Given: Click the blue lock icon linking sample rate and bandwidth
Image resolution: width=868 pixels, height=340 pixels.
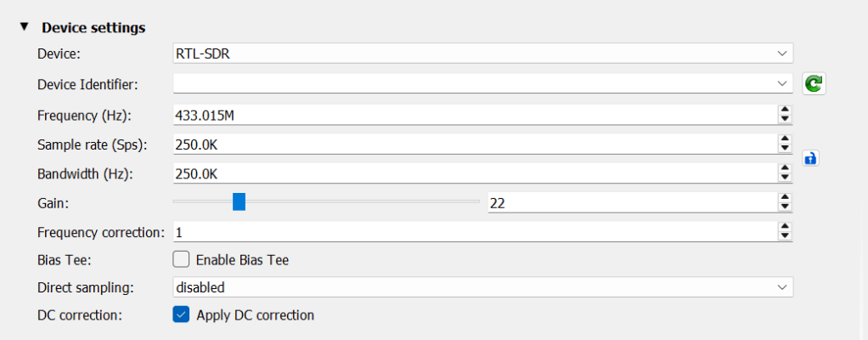Looking at the screenshot, I should pos(810,158).
